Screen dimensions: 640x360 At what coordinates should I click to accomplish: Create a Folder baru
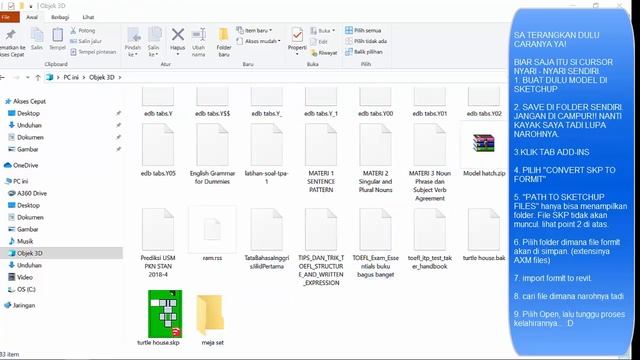224,42
